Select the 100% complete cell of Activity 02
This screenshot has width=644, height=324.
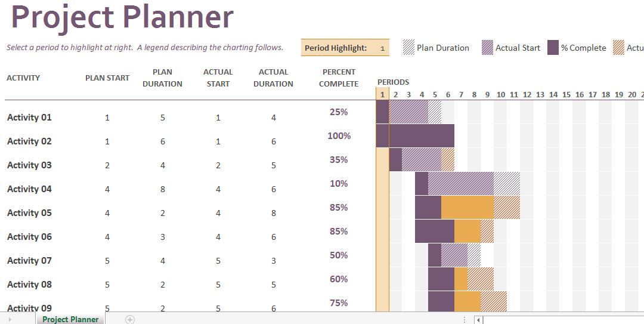pyautogui.click(x=339, y=136)
